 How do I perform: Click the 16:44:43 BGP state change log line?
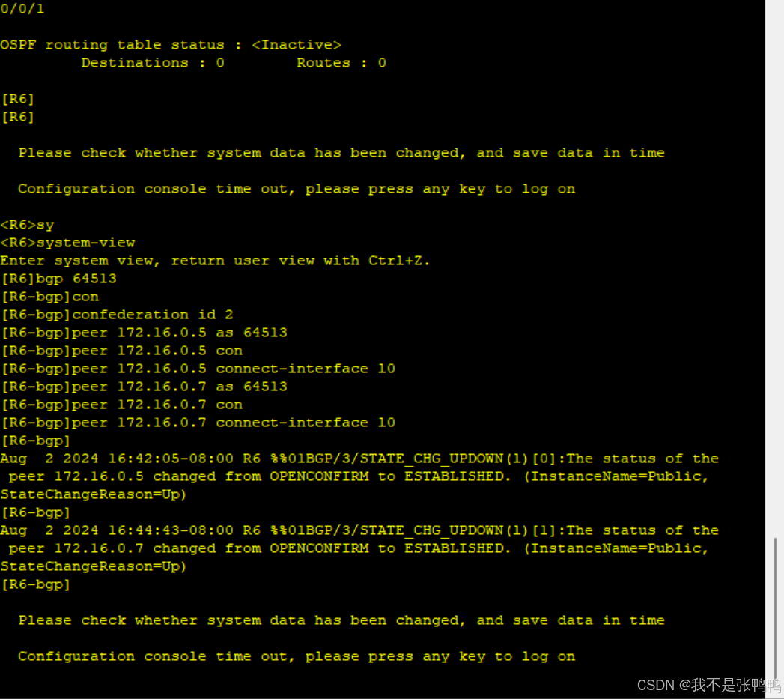(359, 548)
